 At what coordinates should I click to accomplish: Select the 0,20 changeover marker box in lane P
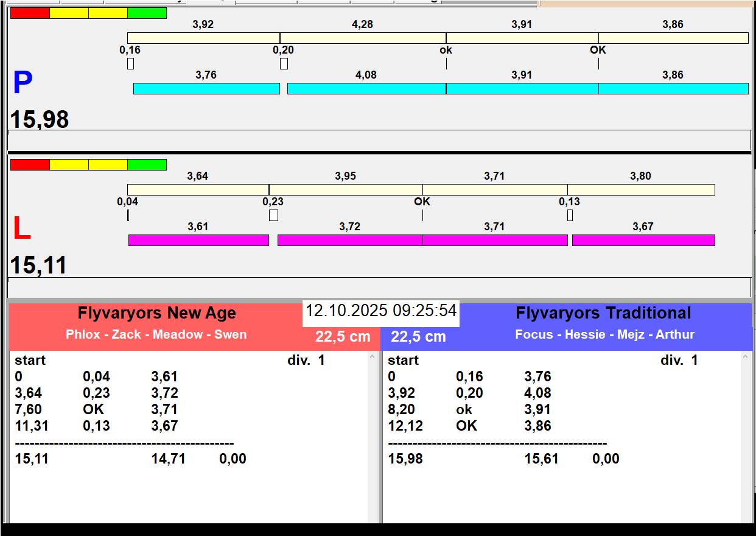tap(284, 63)
